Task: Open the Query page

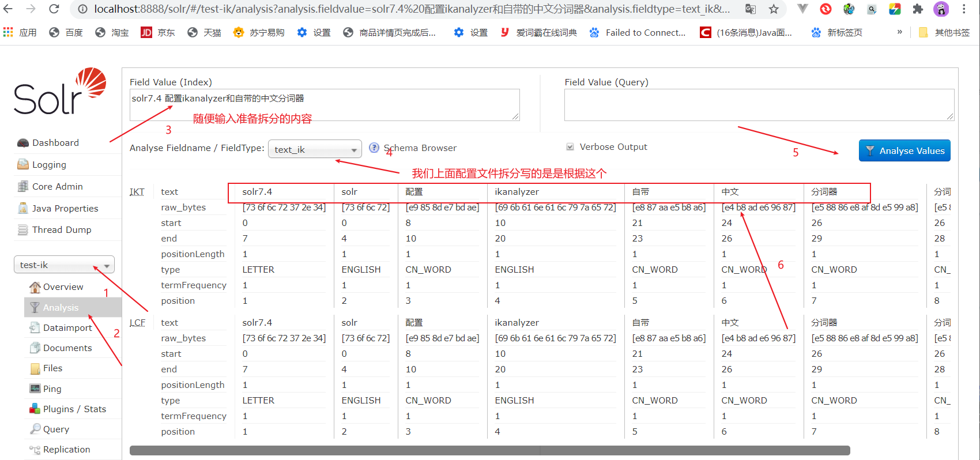Action: pos(56,429)
